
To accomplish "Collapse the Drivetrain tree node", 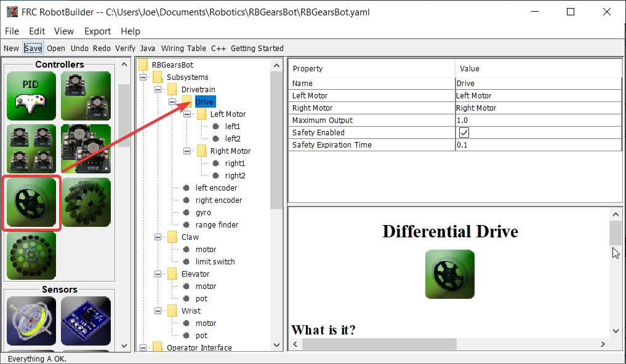I will tap(158, 89).
